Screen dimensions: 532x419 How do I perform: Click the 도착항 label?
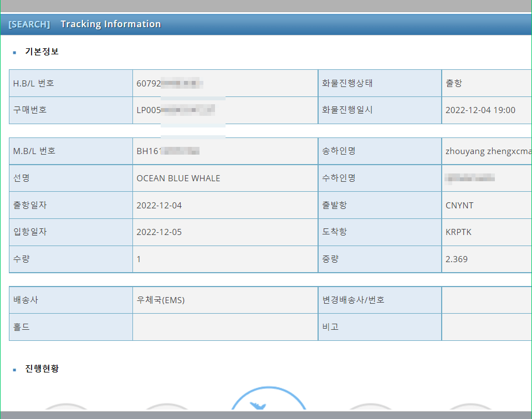click(x=335, y=232)
